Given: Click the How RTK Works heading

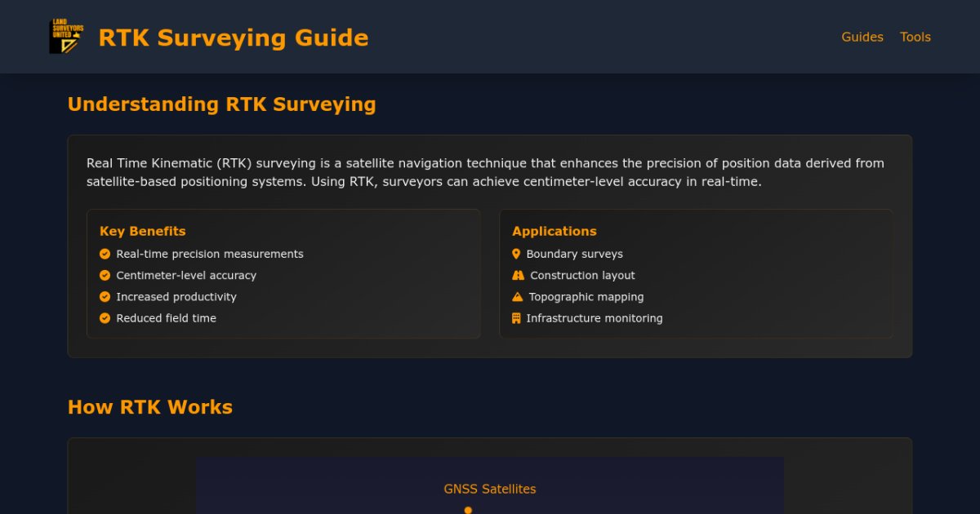Looking at the screenshot, I should (149, 407).
